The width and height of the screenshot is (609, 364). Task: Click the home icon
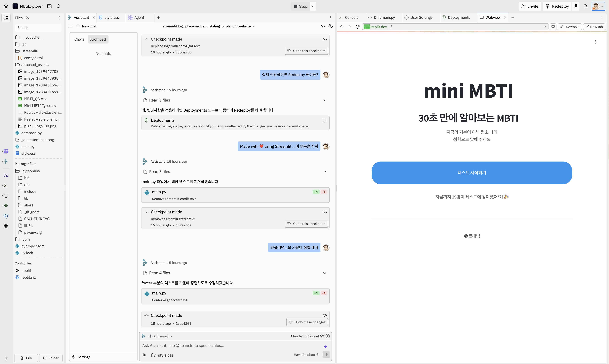tap(6, 6)
